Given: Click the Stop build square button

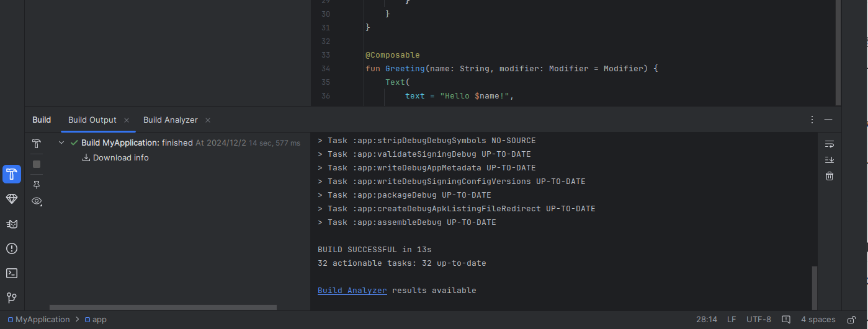Looking at the screenshot, I should point(37,164).
